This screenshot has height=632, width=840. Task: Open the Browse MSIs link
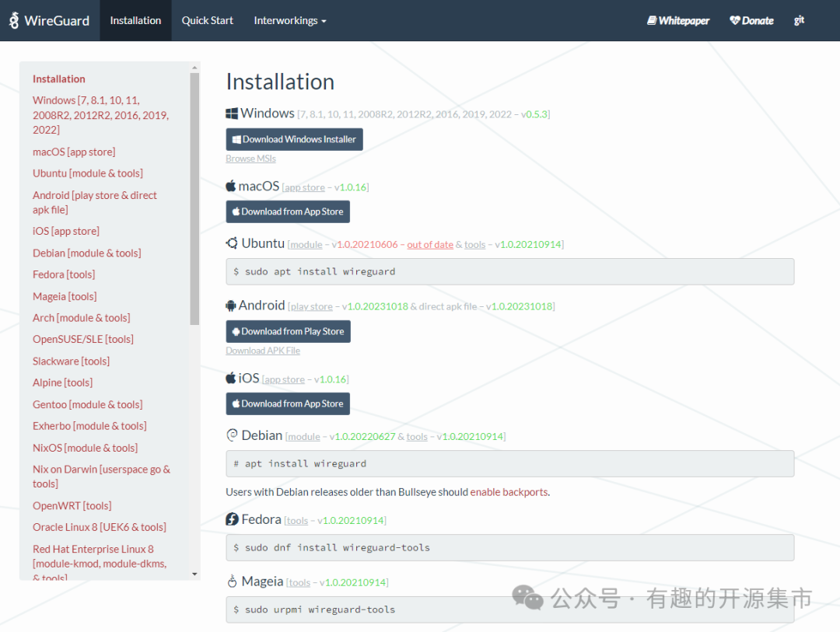tap(250, 159)
